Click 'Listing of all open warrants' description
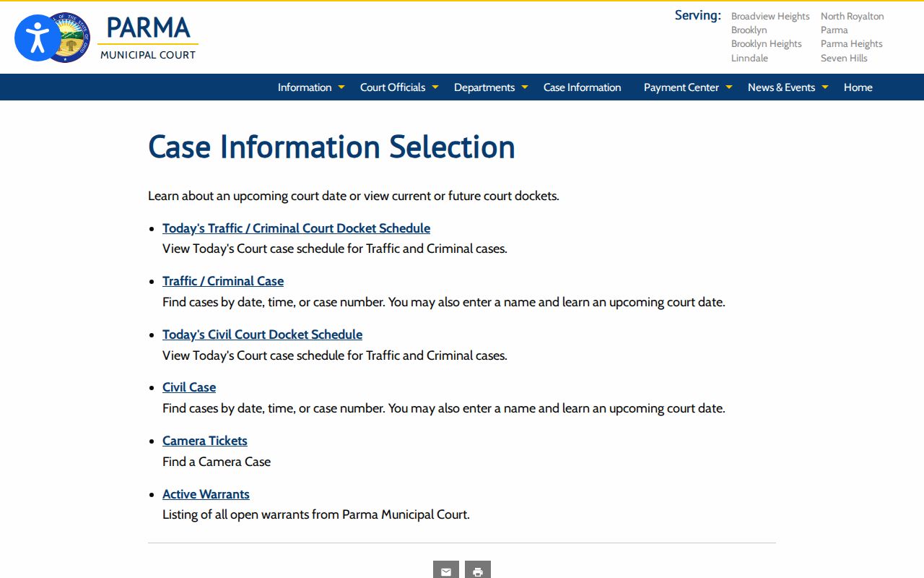This screenshot has height=578, width=924. [x=316, y=515]
